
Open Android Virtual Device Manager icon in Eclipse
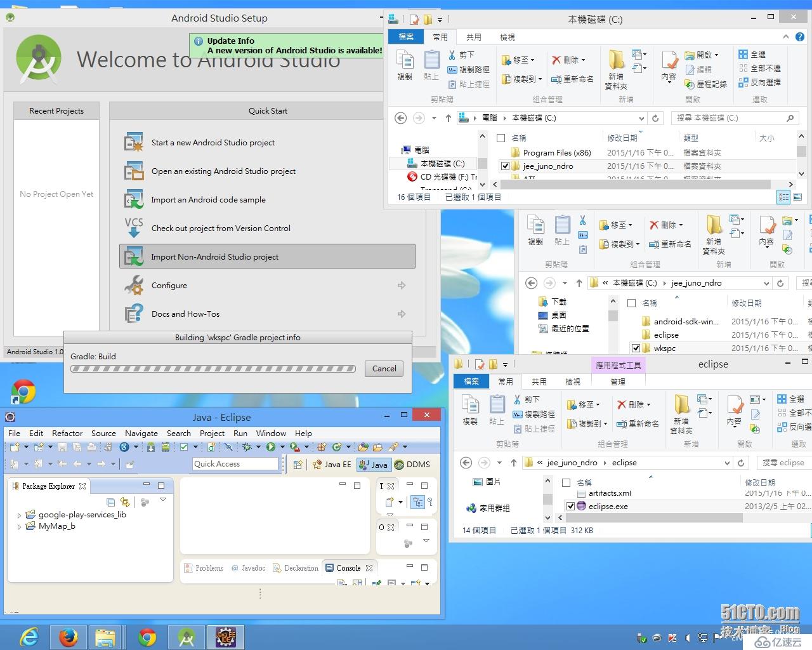click(x=166, y=447)
